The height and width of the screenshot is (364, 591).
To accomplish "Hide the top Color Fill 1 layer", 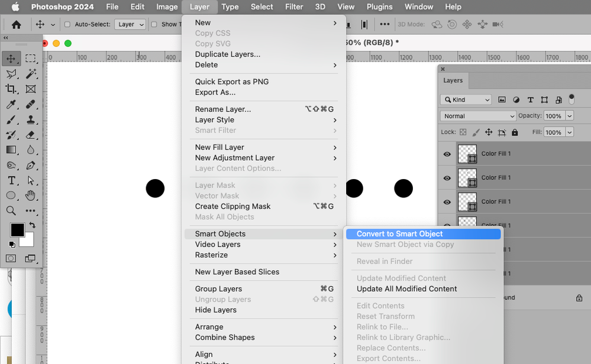I will pos(447,153).
